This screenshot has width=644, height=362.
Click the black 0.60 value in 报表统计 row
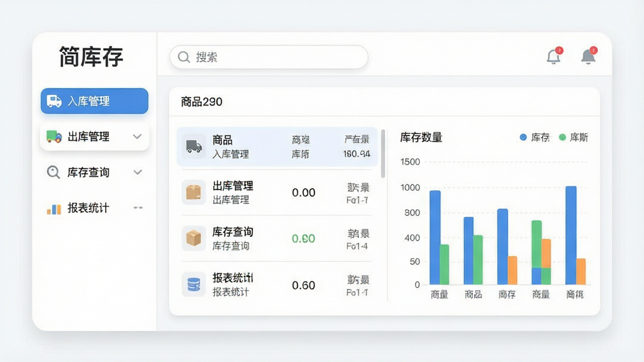pyautogui.click(x=304, y=285)
